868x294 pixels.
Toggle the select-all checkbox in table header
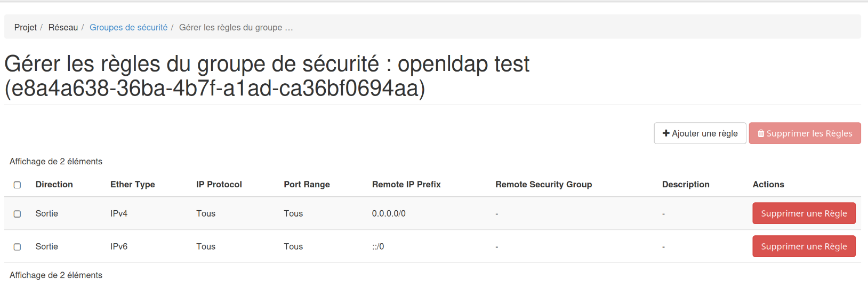(17, 185)
